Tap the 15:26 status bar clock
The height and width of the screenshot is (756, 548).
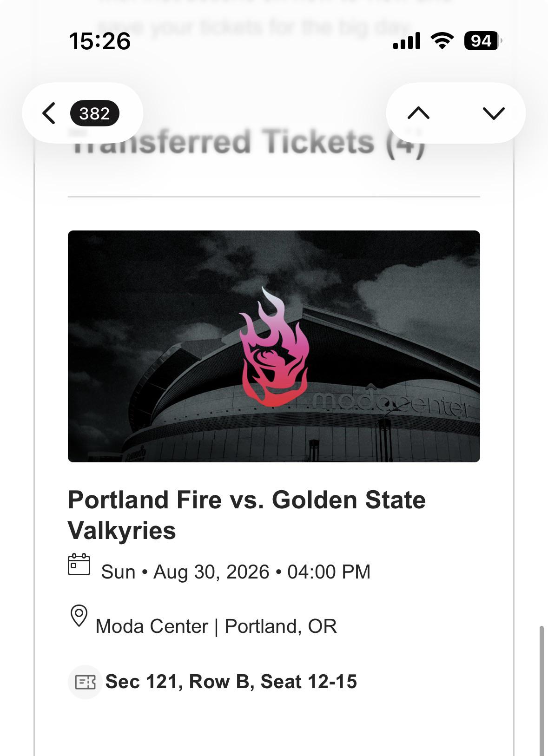pos(100,41)
